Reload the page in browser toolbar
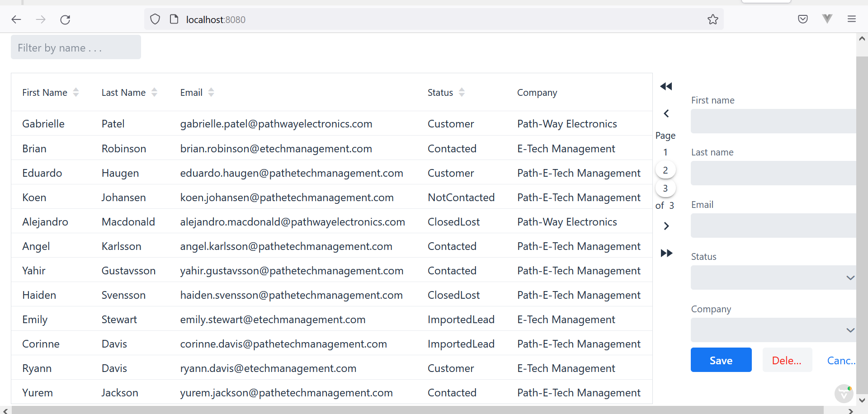Screen dimensions: 868x414 pyautogui.click(x=65, y=19)
